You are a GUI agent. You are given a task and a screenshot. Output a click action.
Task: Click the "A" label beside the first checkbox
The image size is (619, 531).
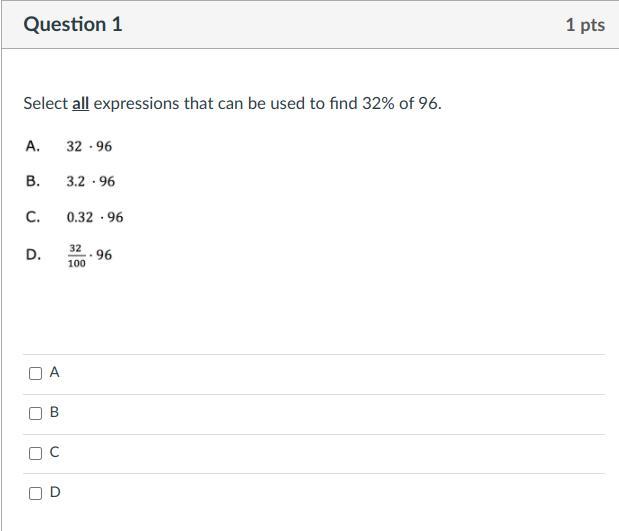(54, 372)
